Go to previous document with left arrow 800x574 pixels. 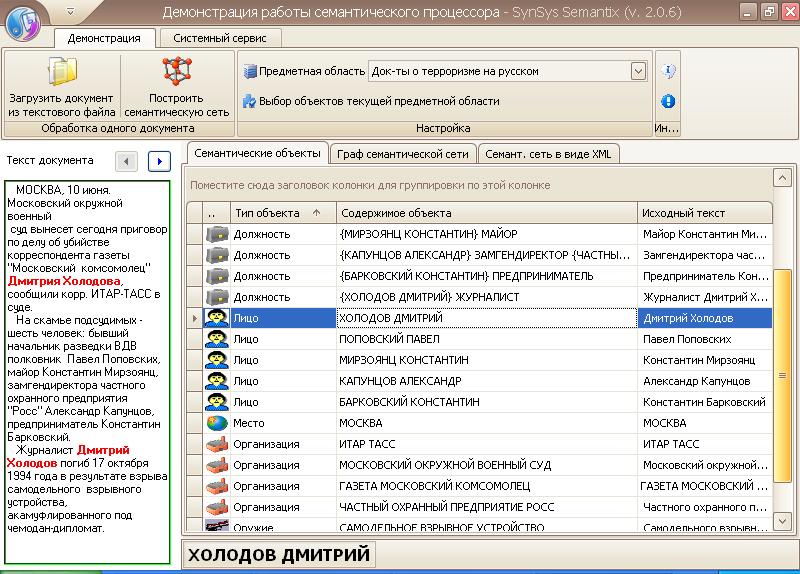(126, 162)
